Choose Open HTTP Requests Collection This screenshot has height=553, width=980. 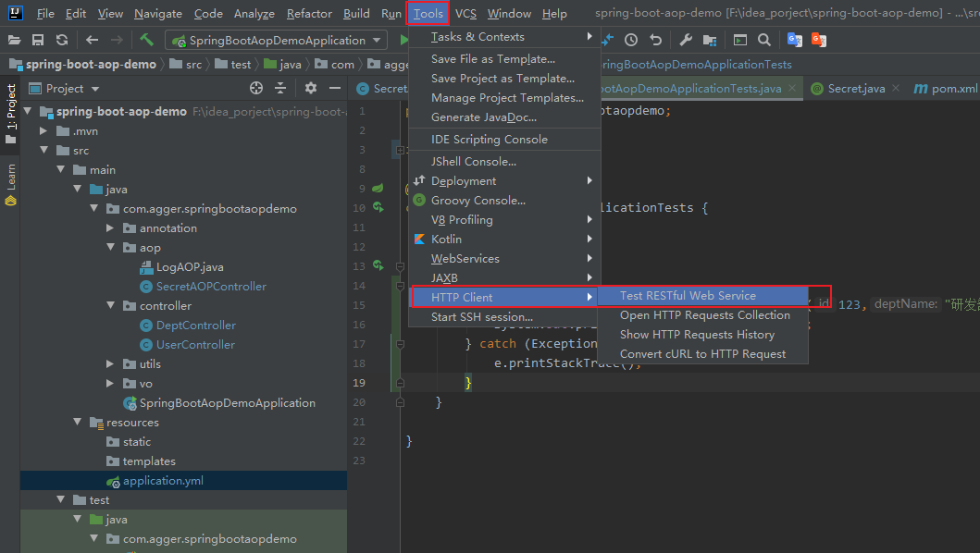702,315
